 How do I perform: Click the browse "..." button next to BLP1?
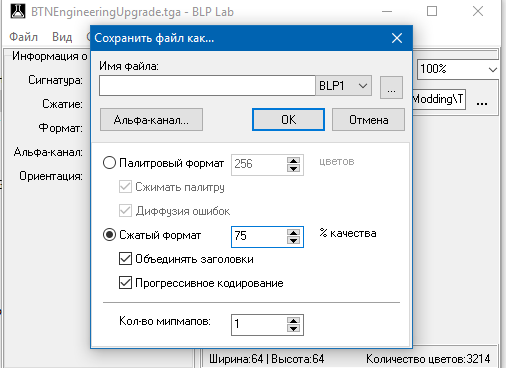pyautogui.click(x=391, y=87)
